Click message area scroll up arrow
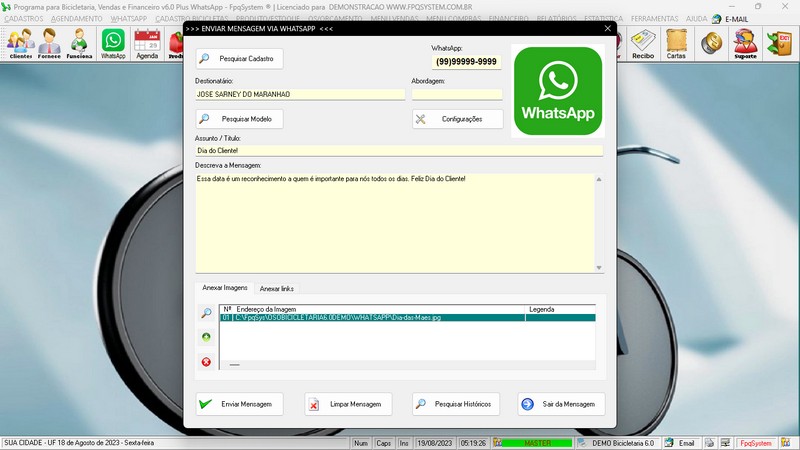The image size is (800, 450). coord(599,179)
